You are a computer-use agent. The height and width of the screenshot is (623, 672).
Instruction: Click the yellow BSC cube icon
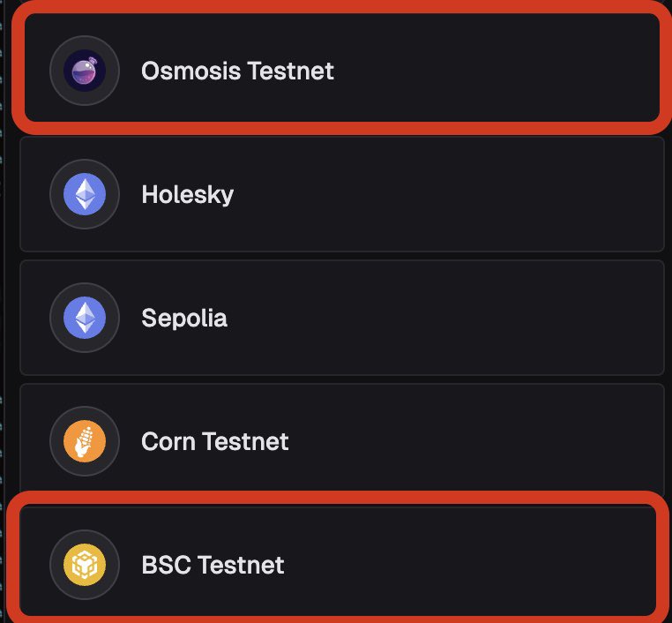(x=85, y=565)
